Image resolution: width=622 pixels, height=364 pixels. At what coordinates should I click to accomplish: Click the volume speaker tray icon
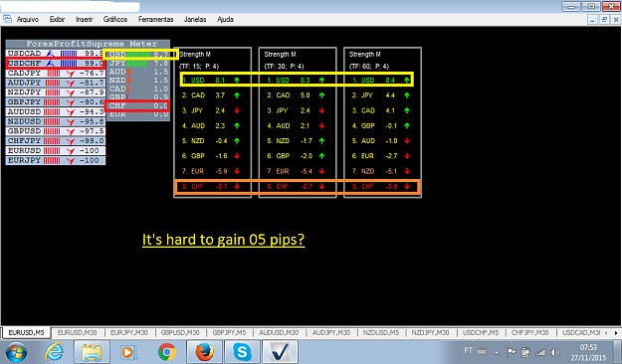[x=555, y=352]
